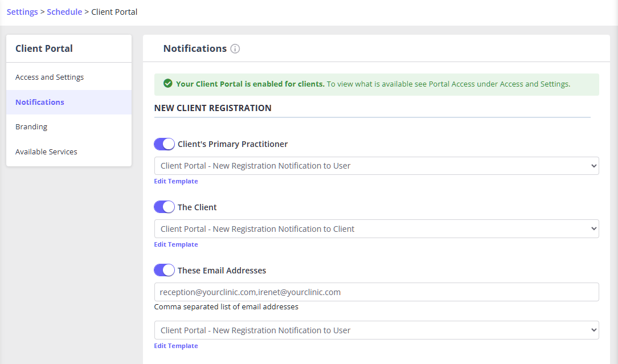Open Access and Settings in sidebar
618x364 pixels.
[x=50, y=77]
